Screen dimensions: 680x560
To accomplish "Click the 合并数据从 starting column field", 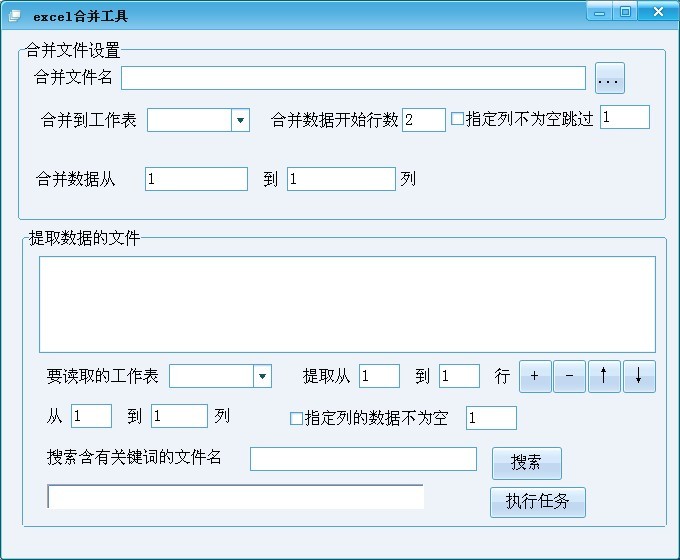I will pos(196,179).
